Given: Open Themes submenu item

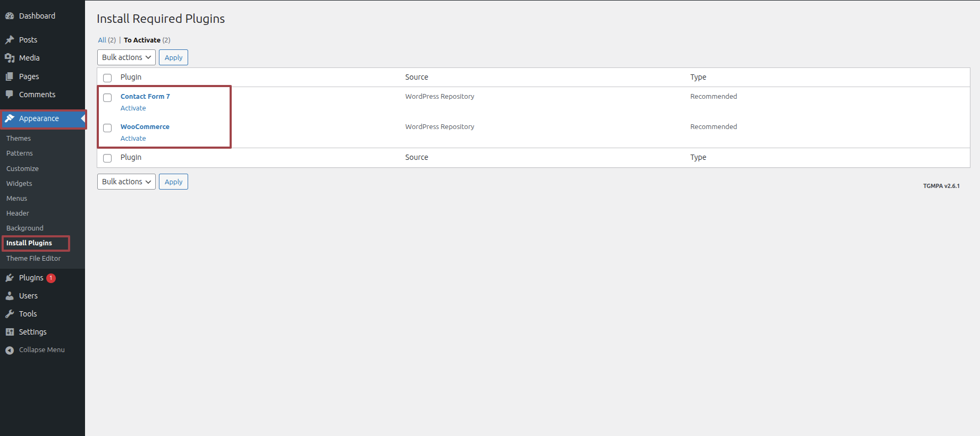Looking at the screenshot, I should [x=19, y=138].
